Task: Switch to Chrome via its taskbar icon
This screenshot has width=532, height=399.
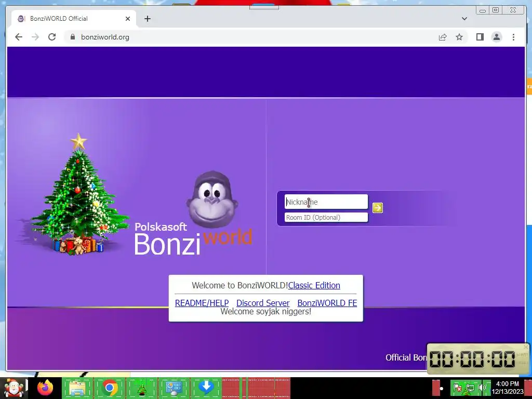Action: pos(110,388)
